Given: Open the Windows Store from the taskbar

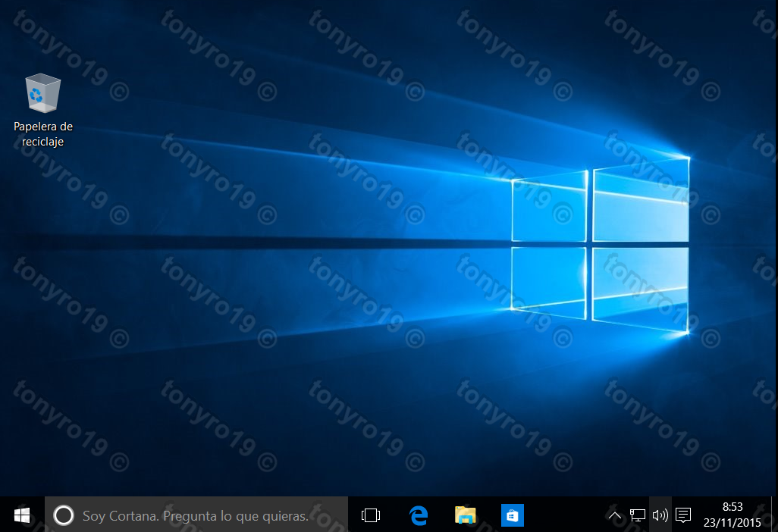Looking at the screenshot, I should 512,515.
